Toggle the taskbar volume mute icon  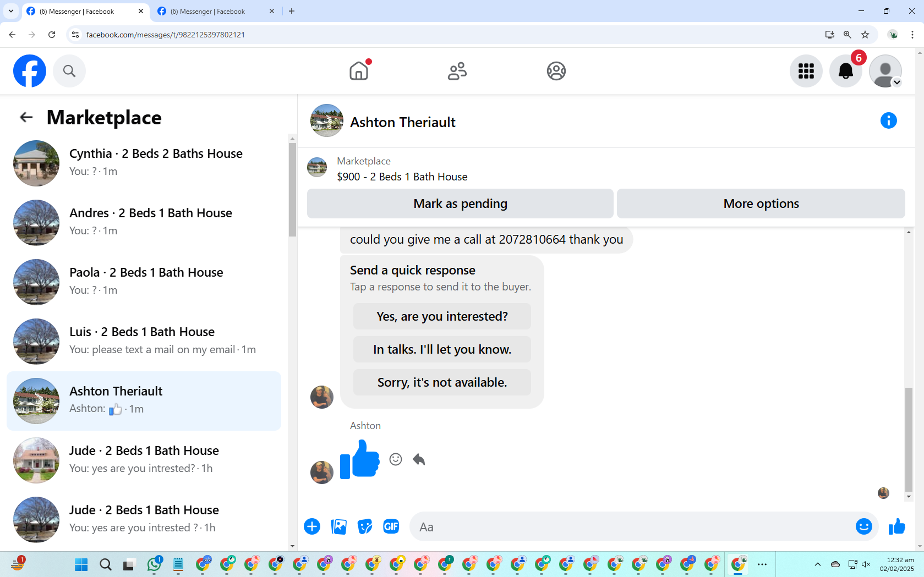pos(866,564)
